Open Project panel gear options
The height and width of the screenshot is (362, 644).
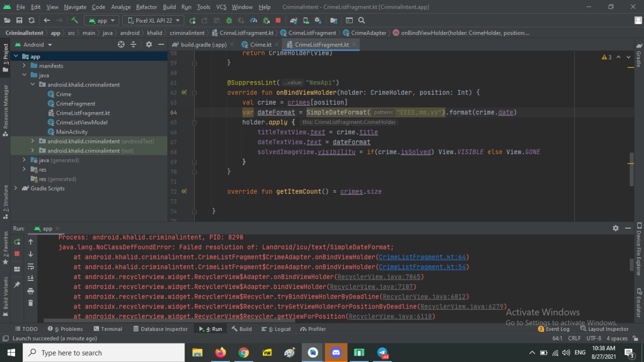(149, 44)
